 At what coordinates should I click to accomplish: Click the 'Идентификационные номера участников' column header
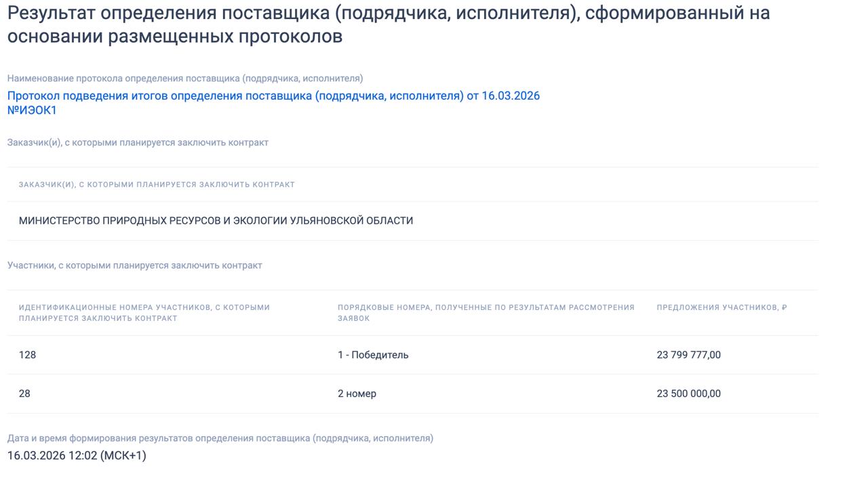[x=144, y=313]
